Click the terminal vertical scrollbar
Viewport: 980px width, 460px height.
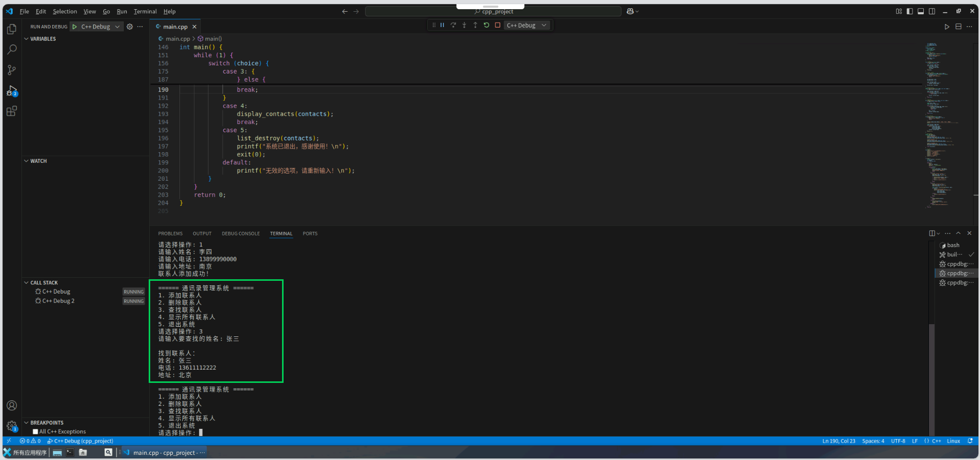tap(931, 379)
